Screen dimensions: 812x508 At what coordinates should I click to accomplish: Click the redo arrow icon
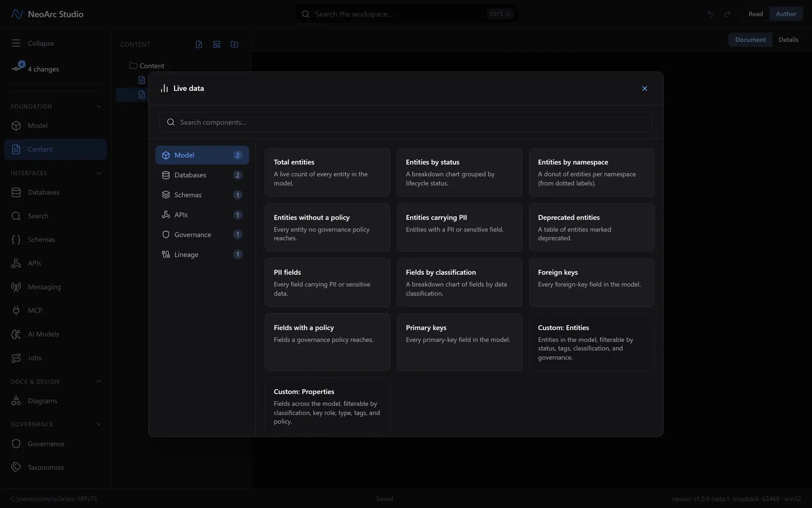click(727, 14)
